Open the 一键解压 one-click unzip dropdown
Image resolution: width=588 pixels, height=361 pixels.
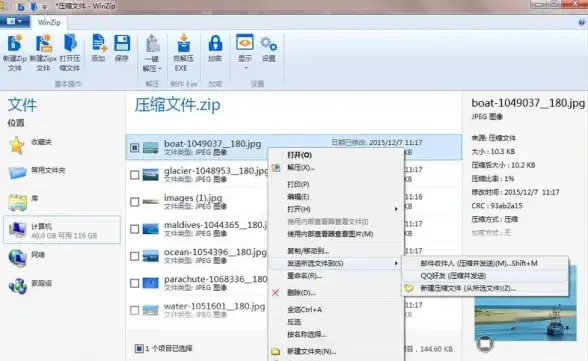coord(152,52)
